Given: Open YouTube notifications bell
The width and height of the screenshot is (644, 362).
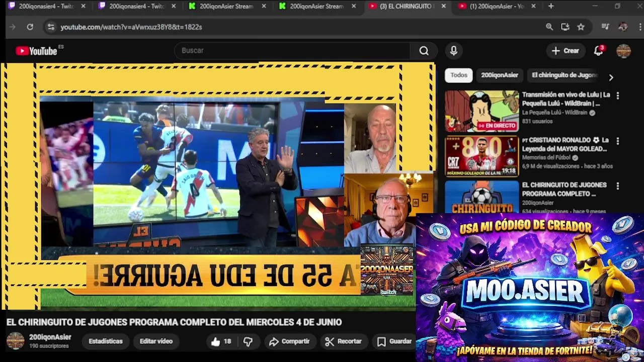Looking at the screenshot, I should [598, 50].
